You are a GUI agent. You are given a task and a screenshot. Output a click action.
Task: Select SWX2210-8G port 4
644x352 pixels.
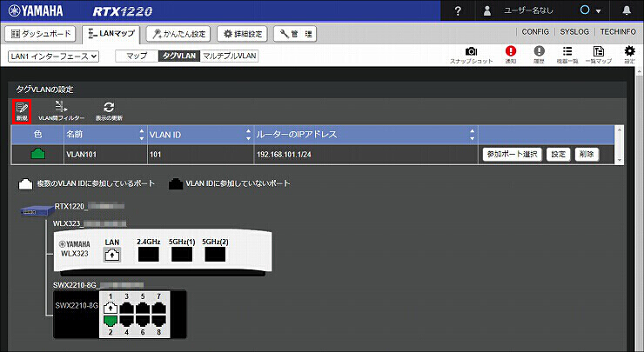(126, 322)
